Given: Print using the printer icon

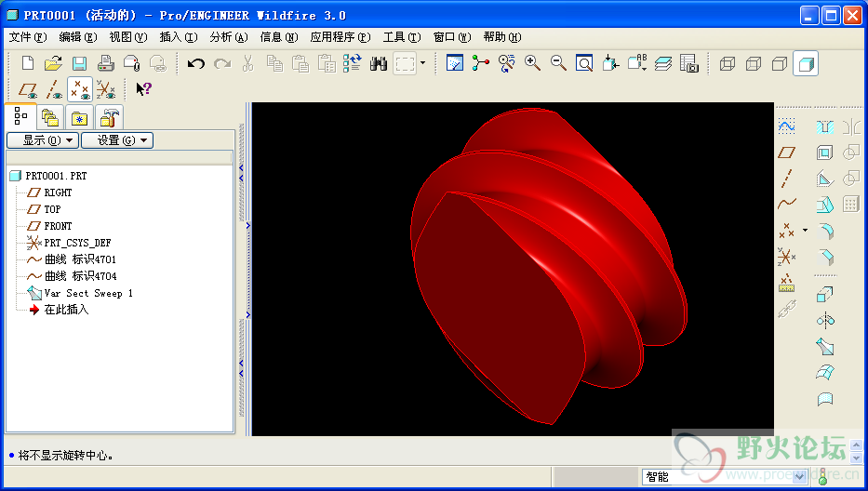Looking at the screenshot, I should tap(105, 63).
